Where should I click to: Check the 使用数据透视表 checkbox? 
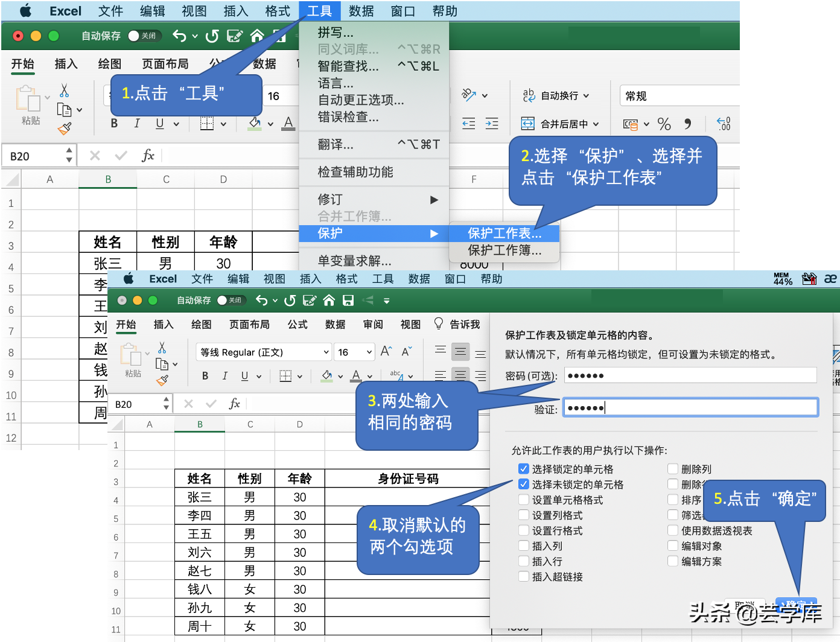[x=673, y=530]
